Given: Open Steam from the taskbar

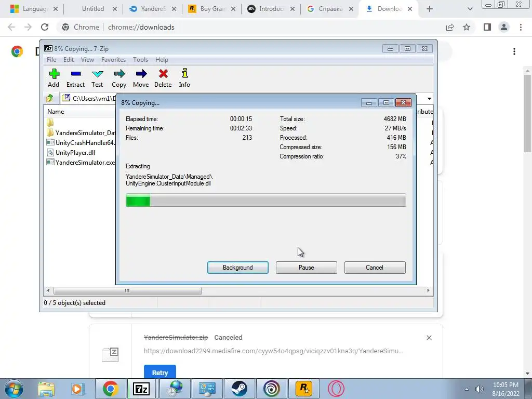Looking at the screenshot, I should pyautogui.click(x=239, y=389).
